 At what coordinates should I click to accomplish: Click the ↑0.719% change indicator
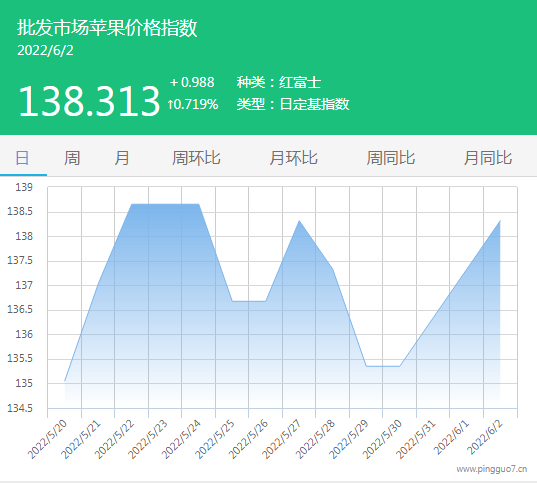193,104
